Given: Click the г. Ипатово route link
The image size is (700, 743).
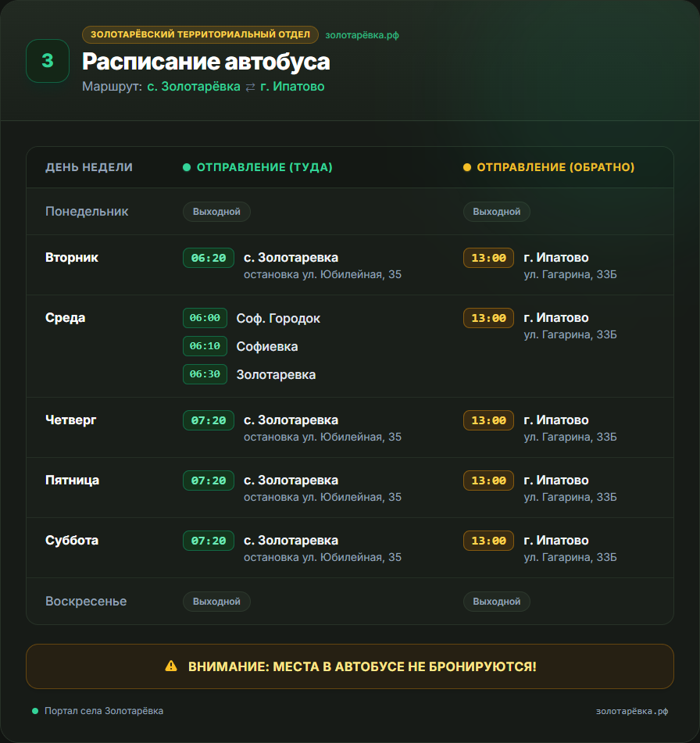Looking at the screenshot, I should pyautogui.click(x=292, y=87).
